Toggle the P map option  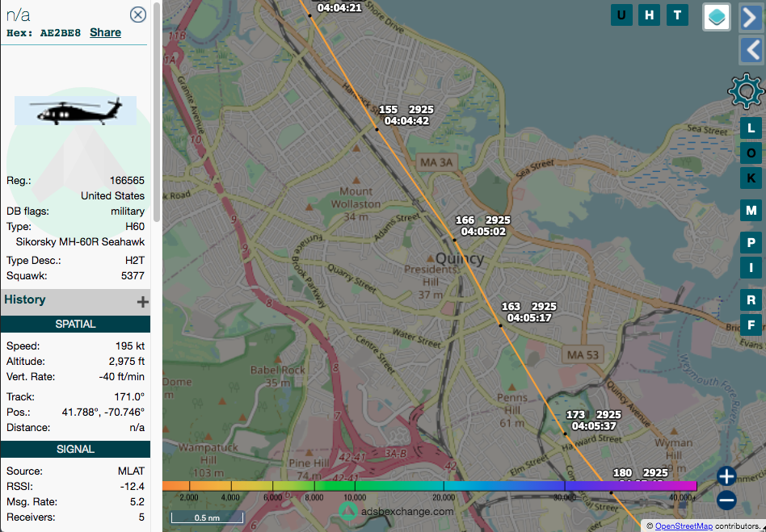tap(751, 242)
